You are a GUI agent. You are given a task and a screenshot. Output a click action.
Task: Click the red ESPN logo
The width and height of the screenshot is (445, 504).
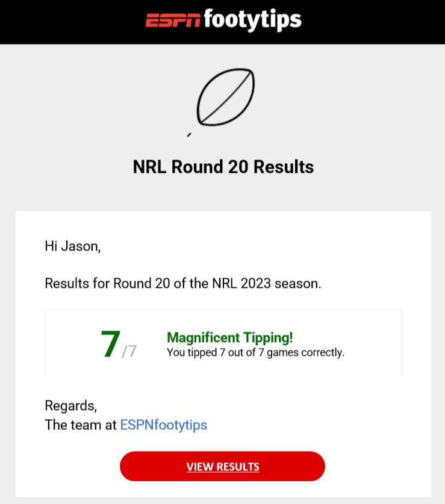173,21
